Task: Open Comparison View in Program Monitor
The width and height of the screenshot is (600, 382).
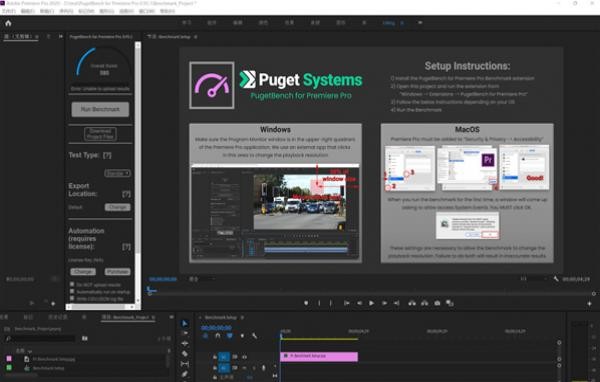Action: click(450, 303)
